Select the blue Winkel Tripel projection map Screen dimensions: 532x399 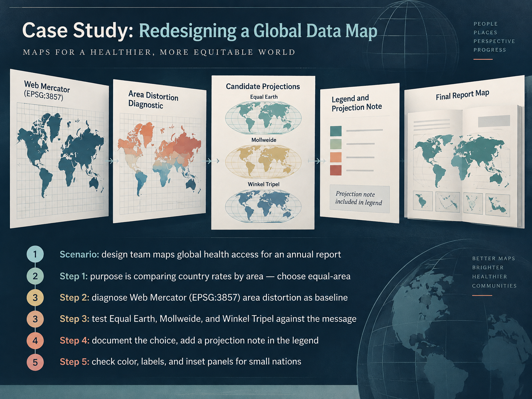[x=263, y=206]
